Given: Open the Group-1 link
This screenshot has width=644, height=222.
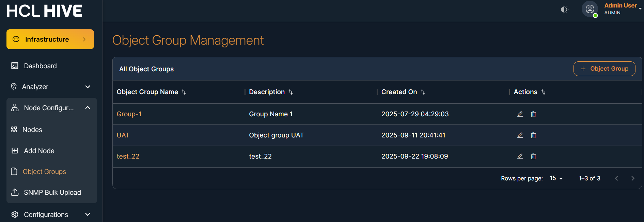Looking at the screenshot, I should (129, 114).
